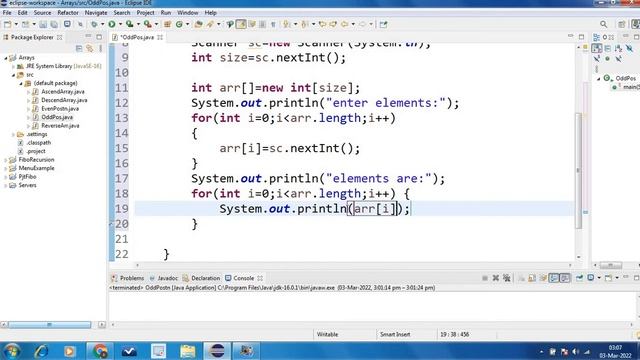Click the Open Type folder icon

tap(198, 24)
